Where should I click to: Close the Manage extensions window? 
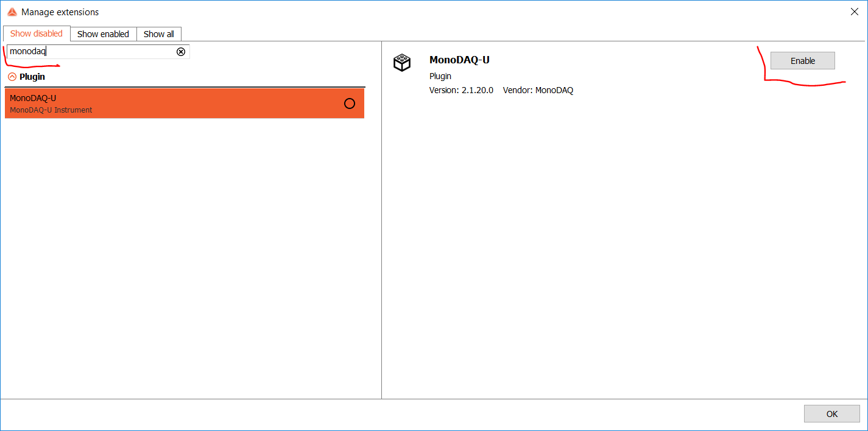pyautogui.click(x=855, y=12)
